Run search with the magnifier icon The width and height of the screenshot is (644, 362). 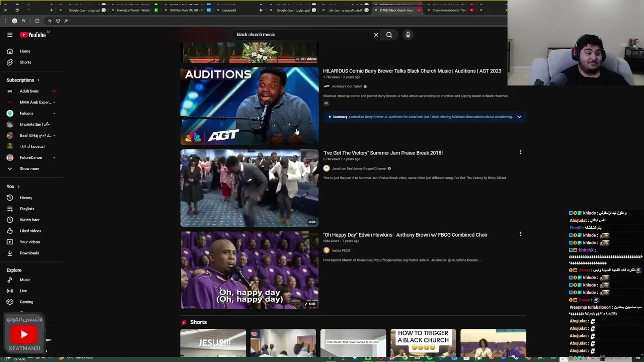389,35
